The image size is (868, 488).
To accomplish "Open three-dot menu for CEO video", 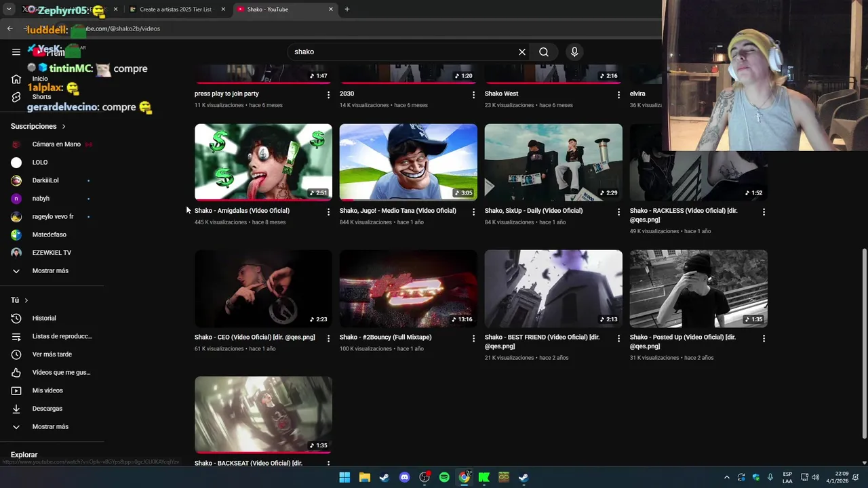I will click(328, 338).
